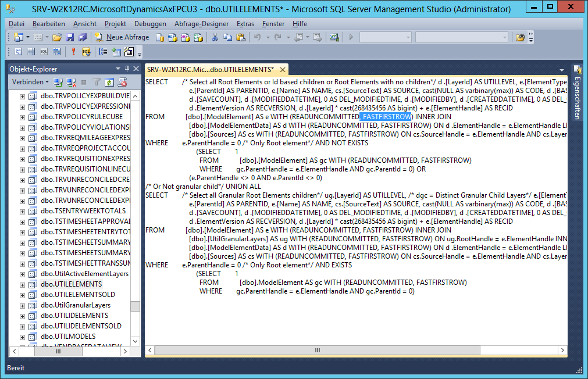Click the Cut icon in the toolbar
Screen dimensions: 588x379
[x=215, y=37]
